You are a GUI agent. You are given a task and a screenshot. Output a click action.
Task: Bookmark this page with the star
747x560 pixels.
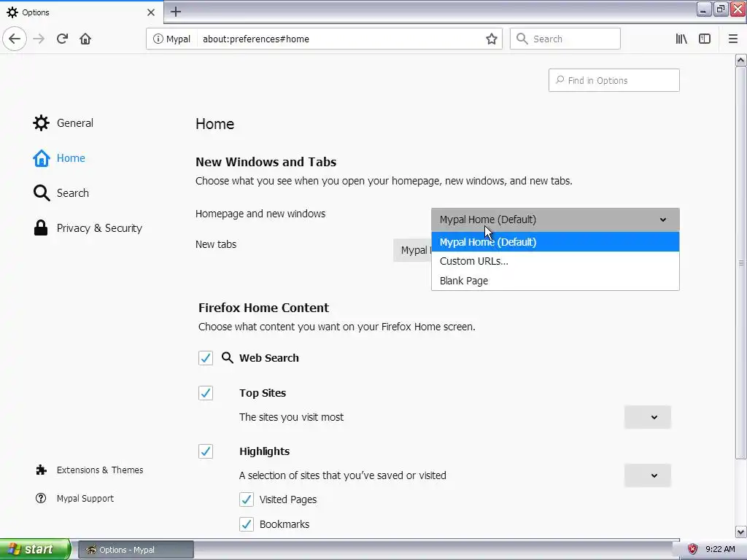coord(491,39)
